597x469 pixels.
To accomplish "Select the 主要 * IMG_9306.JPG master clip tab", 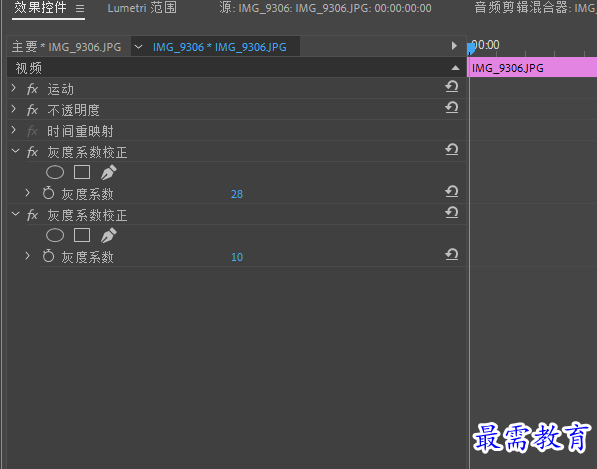I will pos(67,47).
